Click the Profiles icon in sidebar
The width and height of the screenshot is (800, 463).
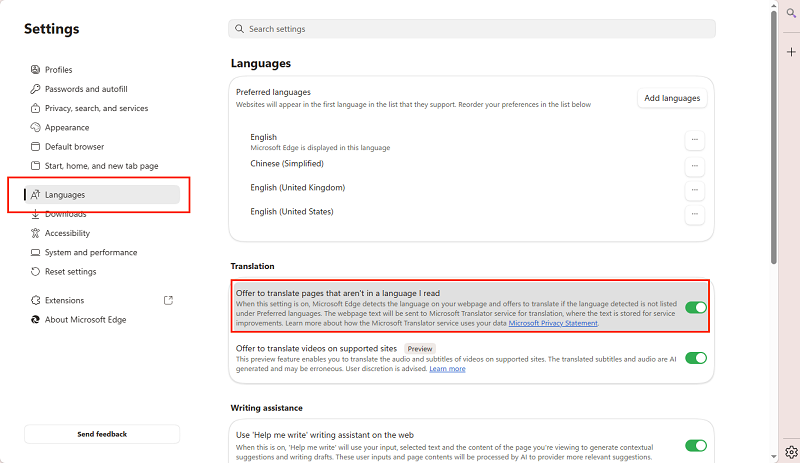[x=35, y=69]
